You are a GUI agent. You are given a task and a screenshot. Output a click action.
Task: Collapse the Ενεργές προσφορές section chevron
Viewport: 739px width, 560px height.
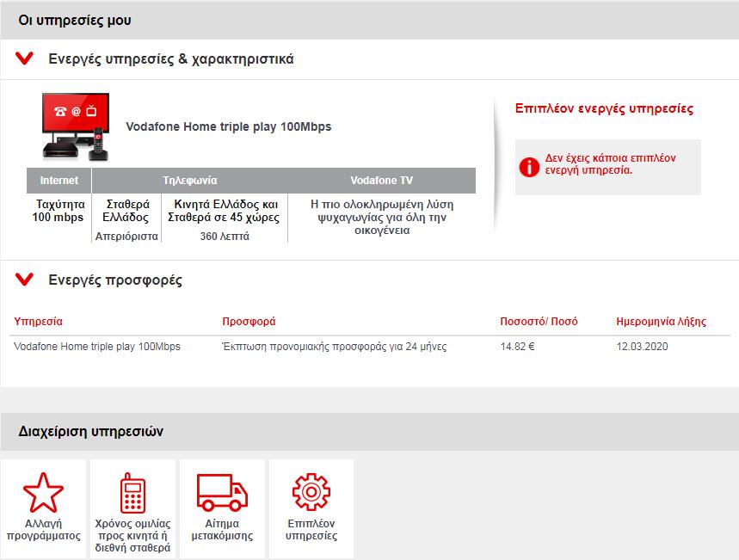point(24,280)
